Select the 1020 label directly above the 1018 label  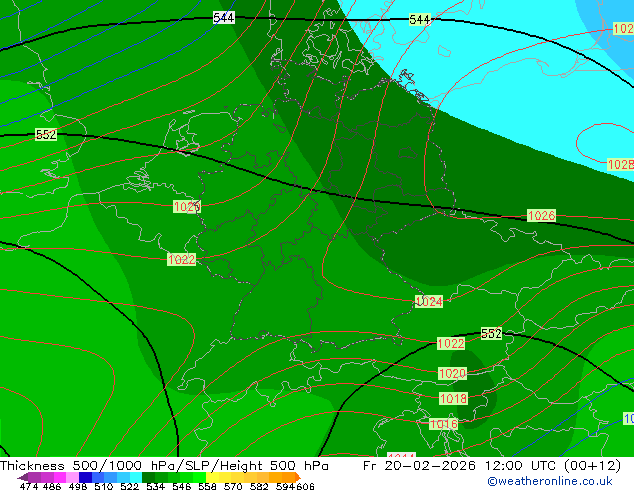pos(452,374)
